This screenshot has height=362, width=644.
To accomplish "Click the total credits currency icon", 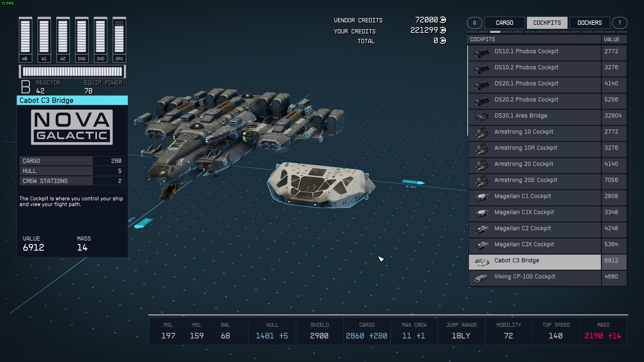I will (443, 41).
